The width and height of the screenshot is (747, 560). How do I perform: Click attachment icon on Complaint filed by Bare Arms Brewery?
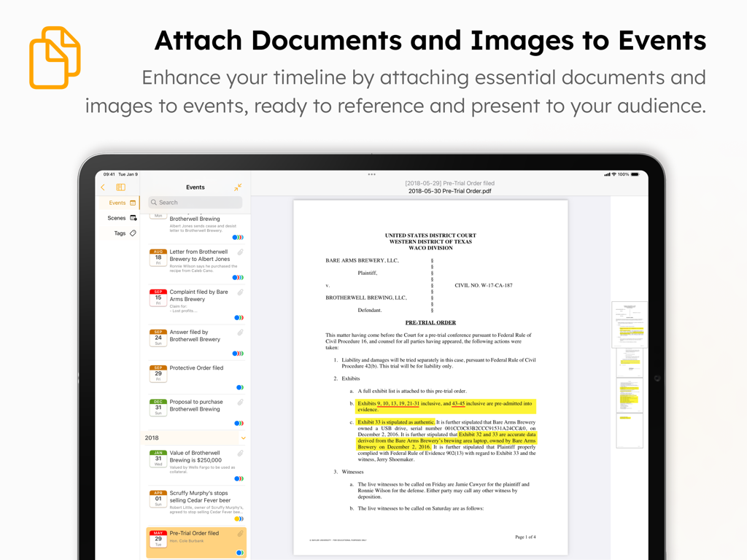pyautogui.click(x=241, y=291)
